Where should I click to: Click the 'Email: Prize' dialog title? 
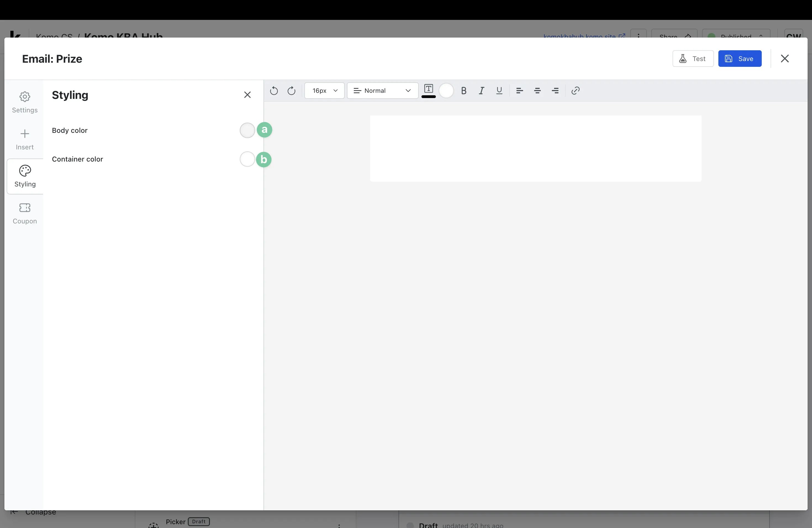52,59
